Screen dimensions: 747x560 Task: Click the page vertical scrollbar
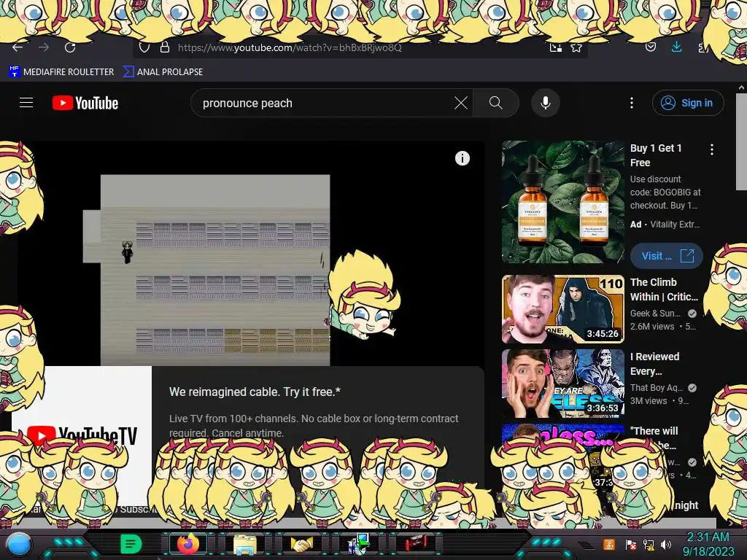click(741, 141)
